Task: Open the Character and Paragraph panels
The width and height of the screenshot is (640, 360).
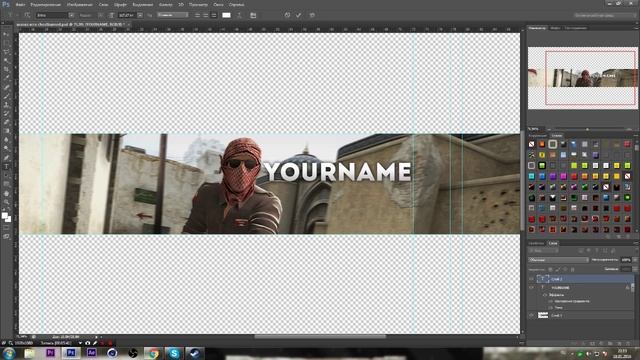Action: (253, 15)
